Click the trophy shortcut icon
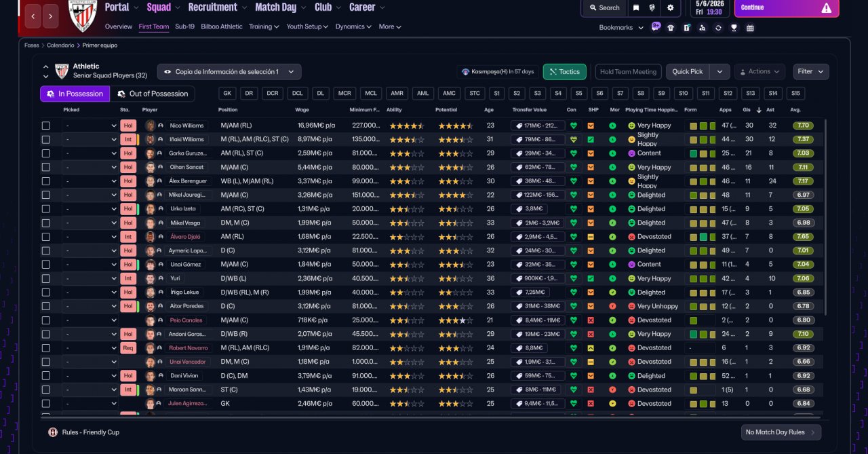This screenshot has width=868, height=454. (x=734, y=28)
